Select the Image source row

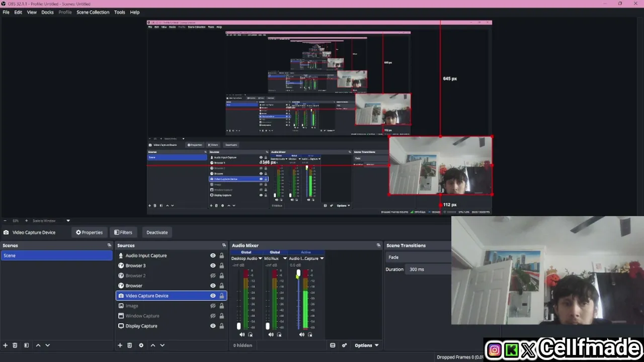(x=171, y=306)
